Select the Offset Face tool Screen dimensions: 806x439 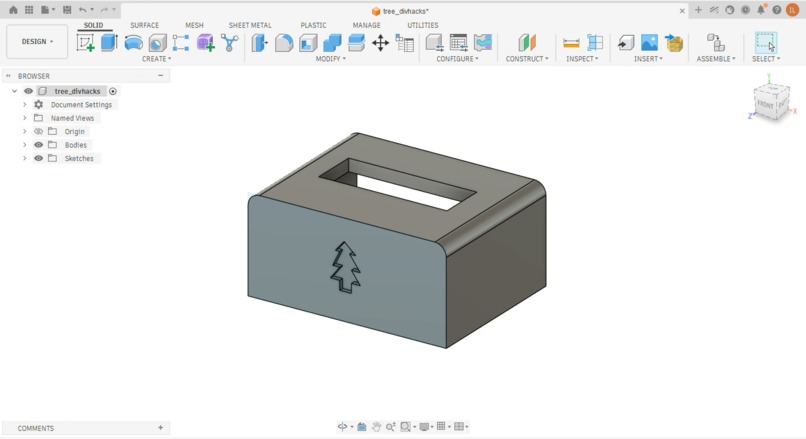pyautogui.click(x=356, y=43)
